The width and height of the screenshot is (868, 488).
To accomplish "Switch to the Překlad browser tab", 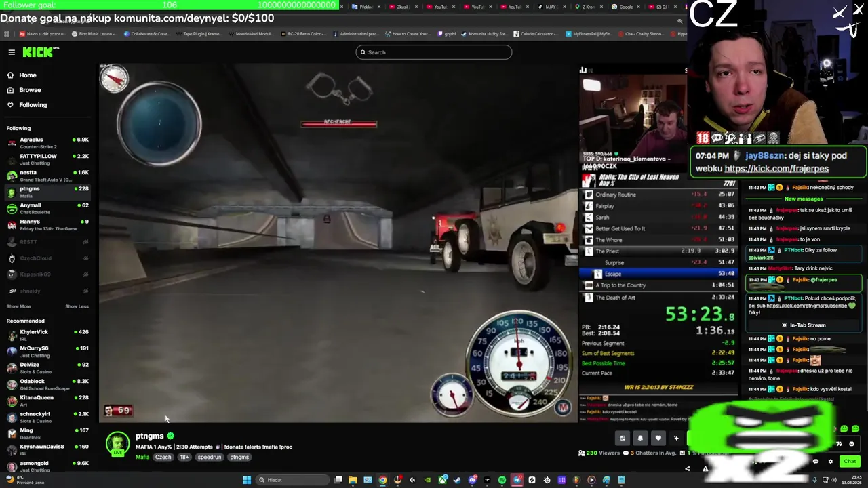I will (x=366, y=7).
